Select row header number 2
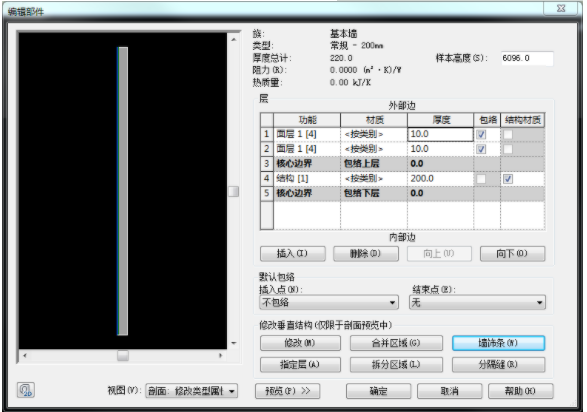This screenshot has width=587, height=412. [267, 149]
